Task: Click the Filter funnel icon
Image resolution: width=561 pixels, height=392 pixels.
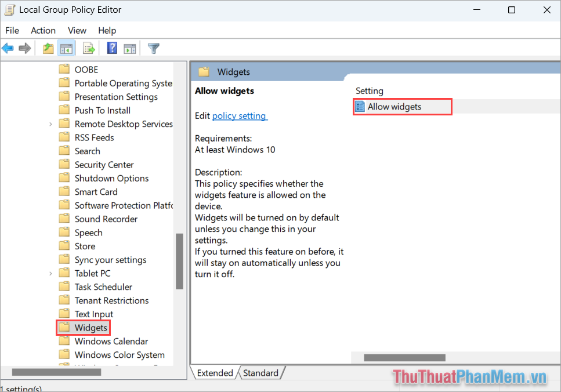Action: click(x=153, y=48)
